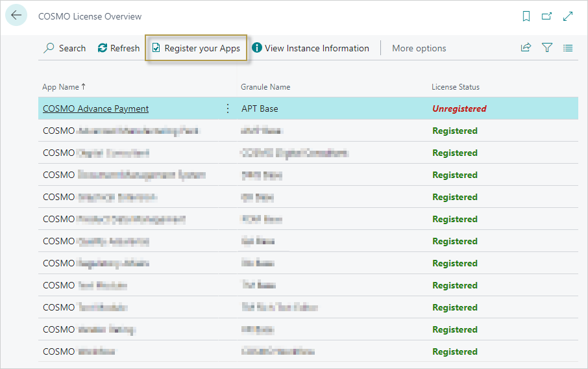Open Search in the action bar
This screenshot has height=369, width=588.
tap(64, 48)
